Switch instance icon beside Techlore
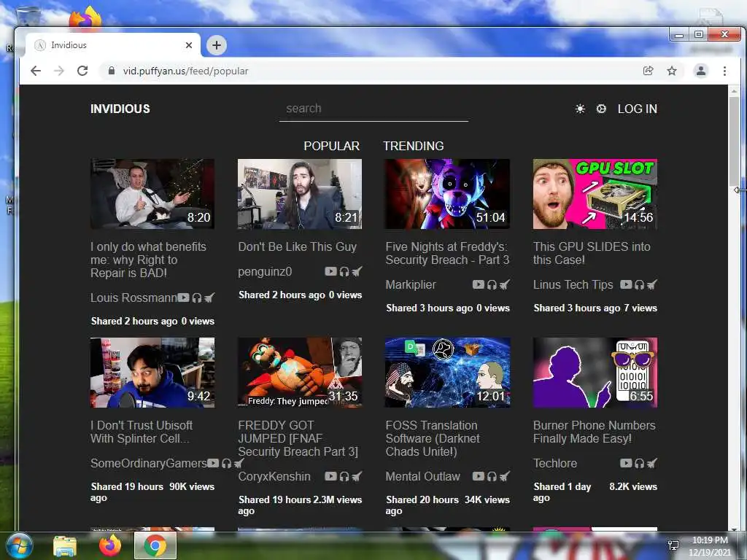 651,463
